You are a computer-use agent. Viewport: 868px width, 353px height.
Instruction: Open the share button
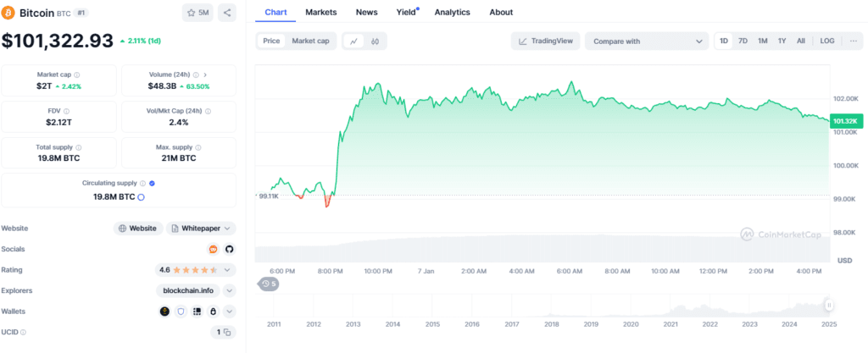click(x=227, y=13)
